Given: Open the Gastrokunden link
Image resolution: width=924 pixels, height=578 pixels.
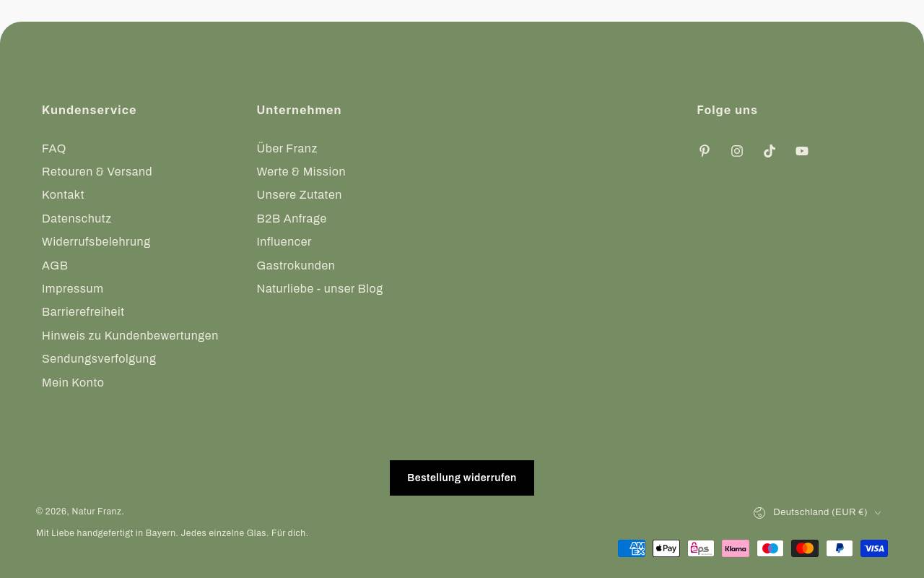Looking at the screenshot, I should [295, 265].
